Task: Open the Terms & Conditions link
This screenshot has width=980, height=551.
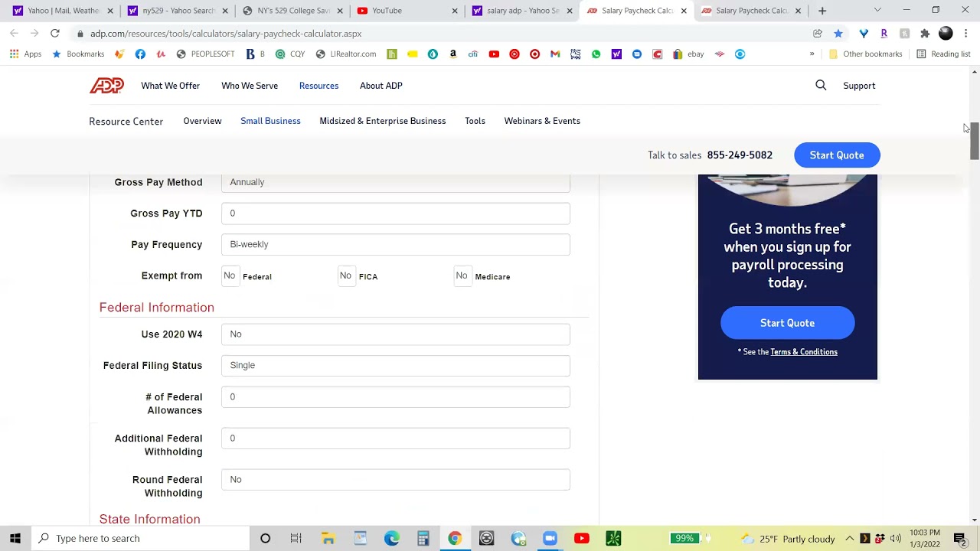Action: (x=804, y=352)
